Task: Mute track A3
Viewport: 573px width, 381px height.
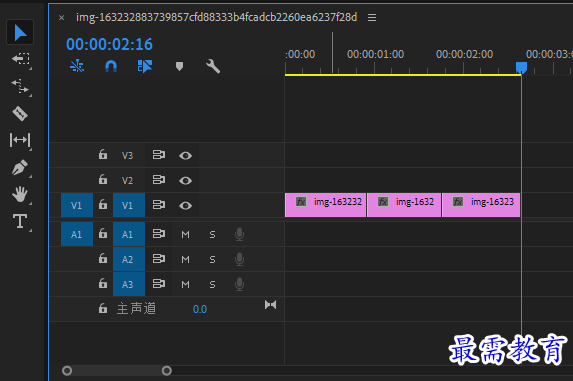Action: pos(185,285)
